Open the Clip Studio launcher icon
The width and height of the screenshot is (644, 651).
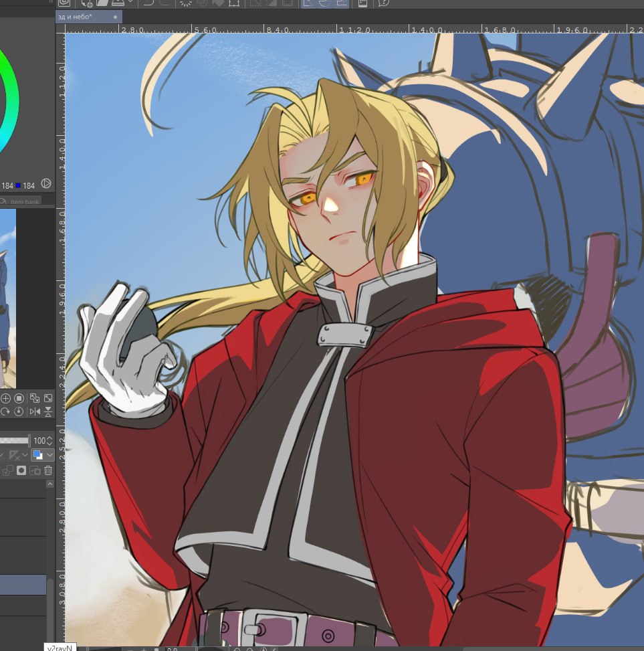click(x=64, y=3)
